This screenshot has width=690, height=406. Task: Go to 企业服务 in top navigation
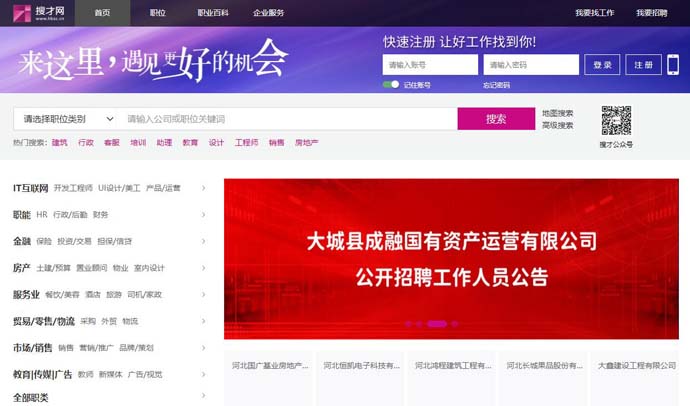tap(268, 13)
